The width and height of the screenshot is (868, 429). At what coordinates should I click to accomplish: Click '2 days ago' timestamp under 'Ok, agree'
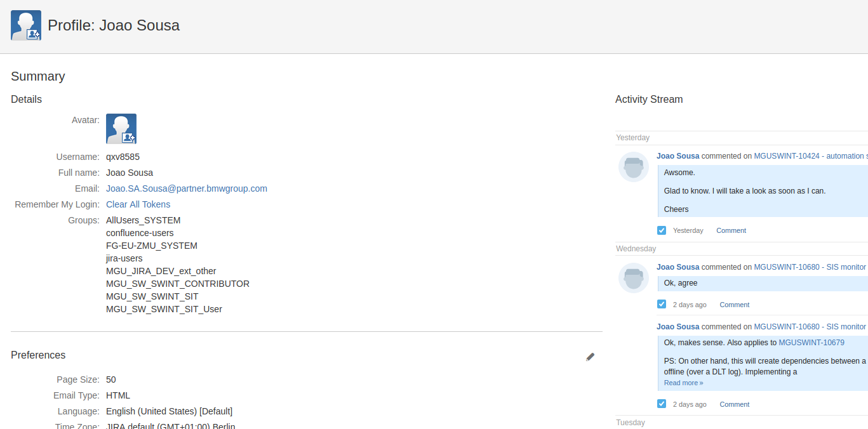point(690,305)
